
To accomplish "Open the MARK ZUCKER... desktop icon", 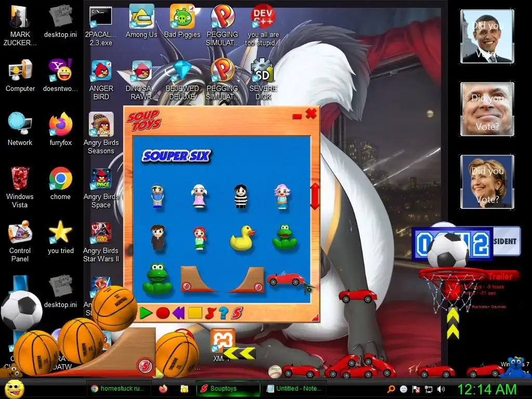I will pos(20,26).
